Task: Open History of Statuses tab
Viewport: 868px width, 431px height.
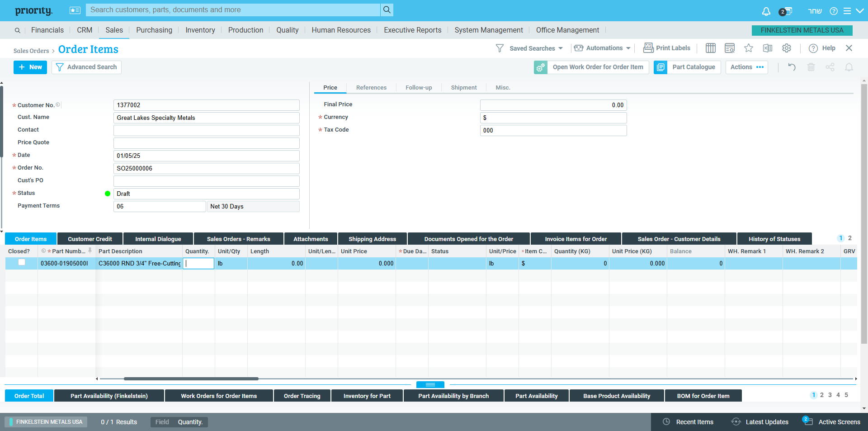Action: [x=774, y=239]
